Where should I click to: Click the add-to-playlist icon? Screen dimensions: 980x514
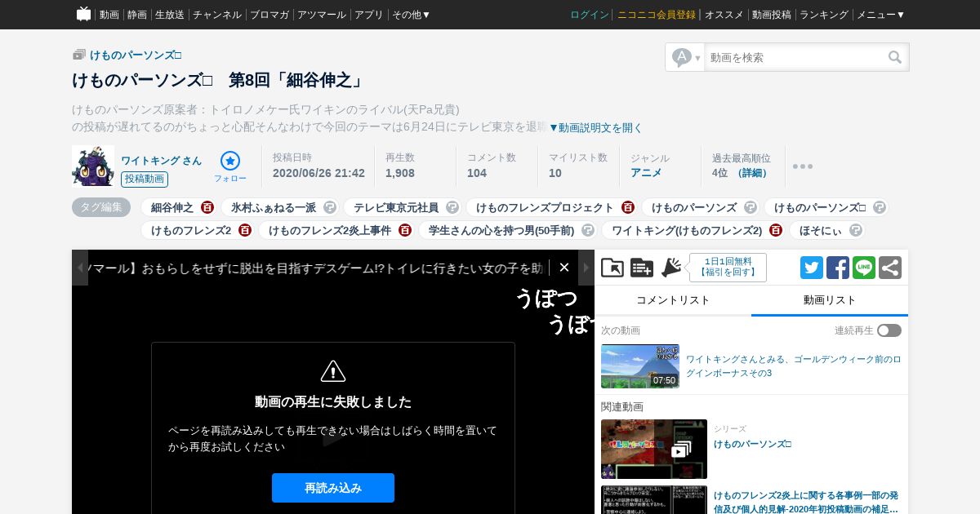tap(642, 268)
